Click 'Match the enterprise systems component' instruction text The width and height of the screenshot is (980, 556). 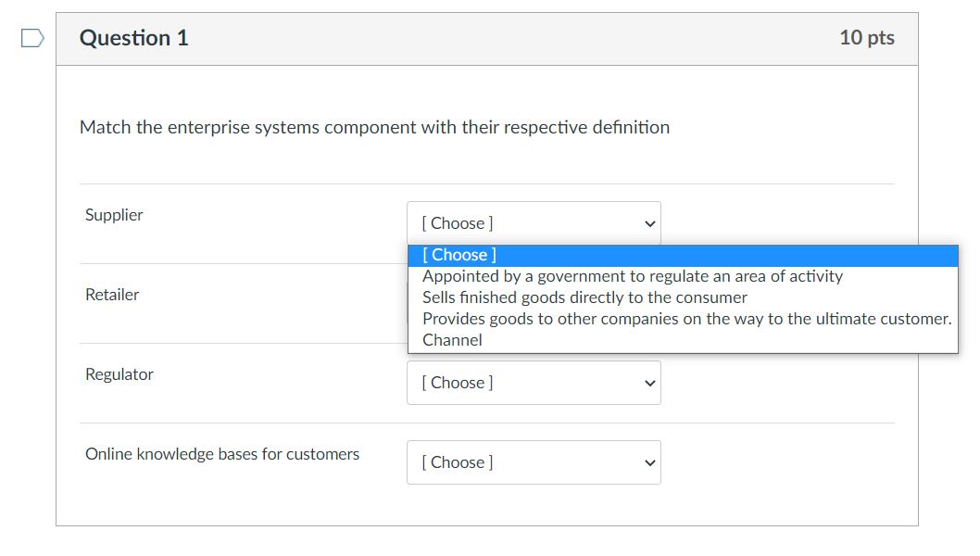click(x=374, y=127)
